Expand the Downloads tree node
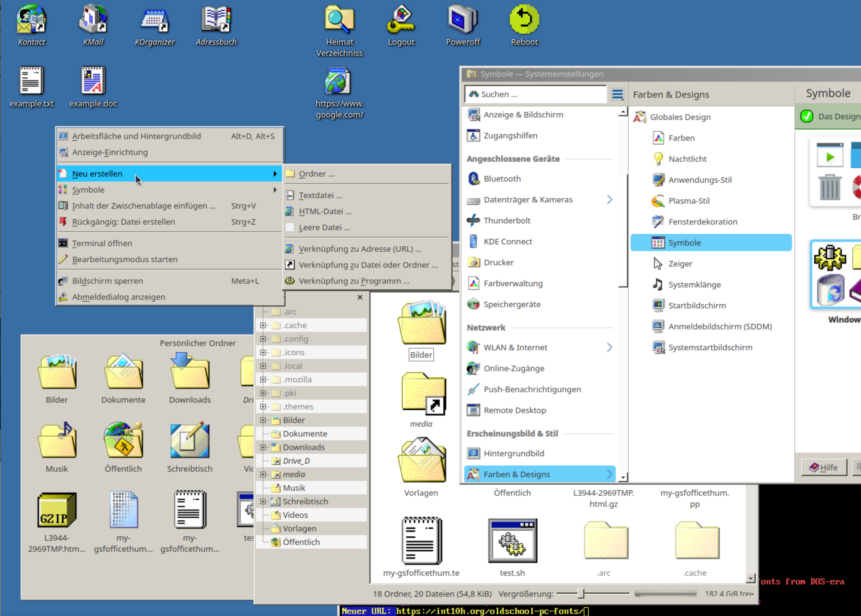 tap(263, 447)
